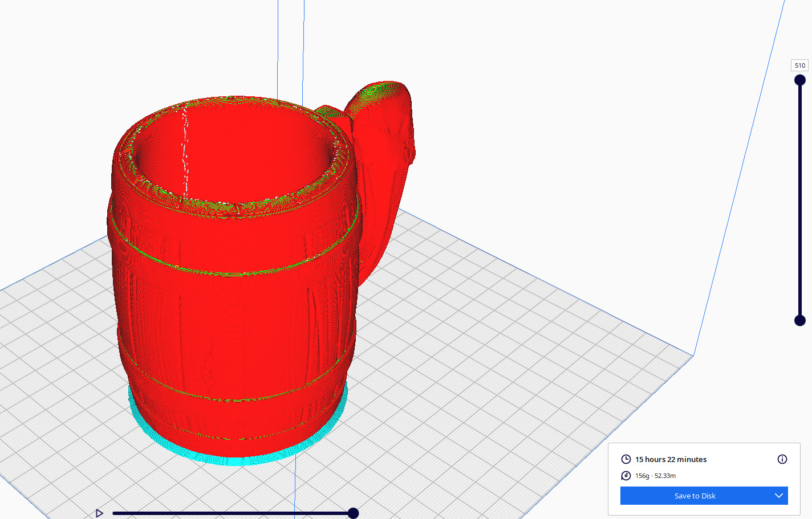812x519 pixels.
Task: Click the vertical layer slider track
Action: 799,199
